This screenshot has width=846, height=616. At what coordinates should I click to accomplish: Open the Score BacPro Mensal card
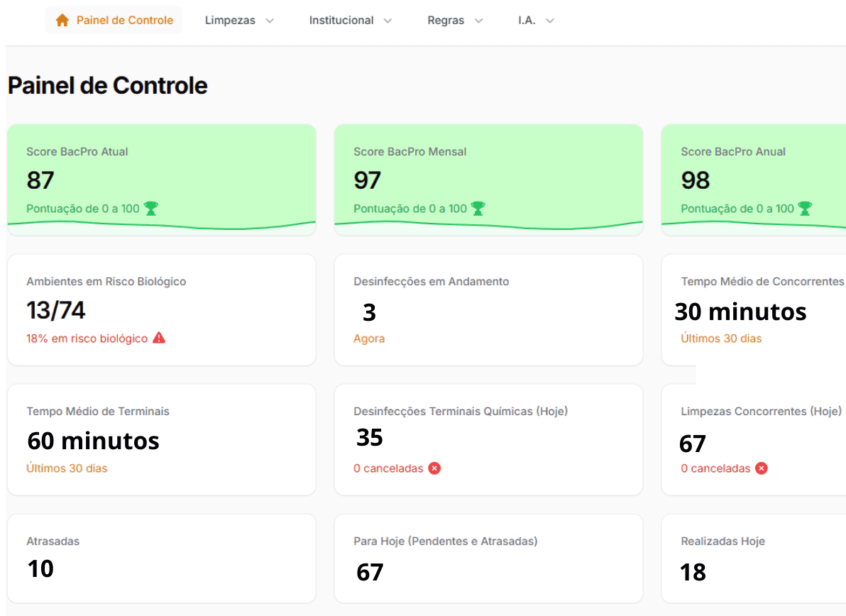tap(488, 180)
